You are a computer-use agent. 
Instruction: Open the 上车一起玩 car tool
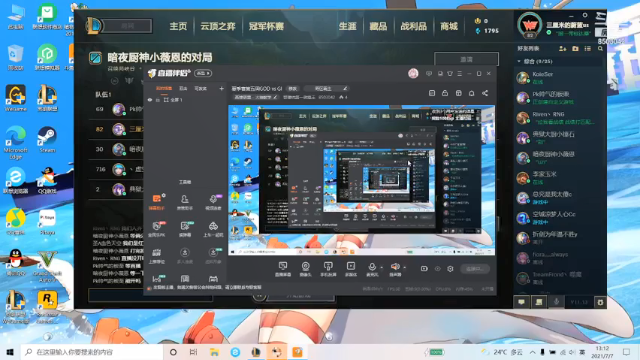point(213,229)
